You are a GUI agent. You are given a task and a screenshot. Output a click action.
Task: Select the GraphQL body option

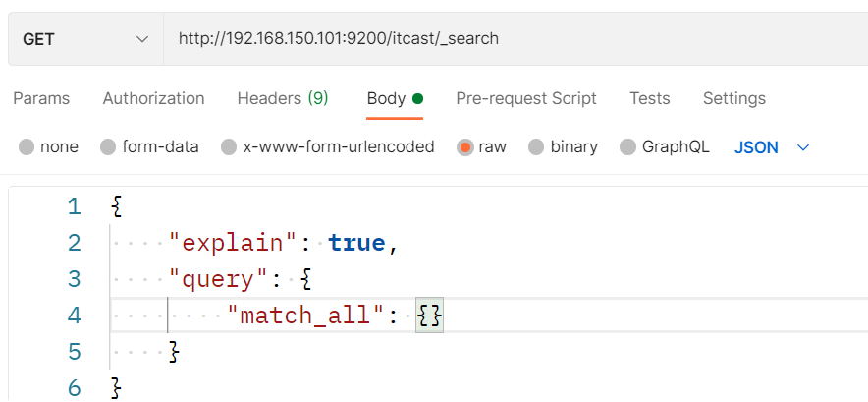(627, 147)
